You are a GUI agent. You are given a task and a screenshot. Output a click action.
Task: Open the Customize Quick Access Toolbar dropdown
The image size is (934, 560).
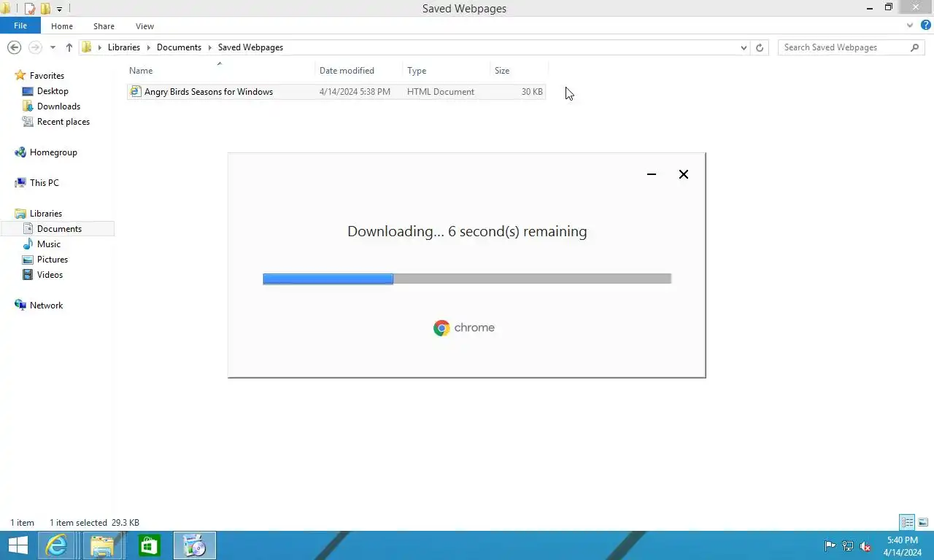59,9
